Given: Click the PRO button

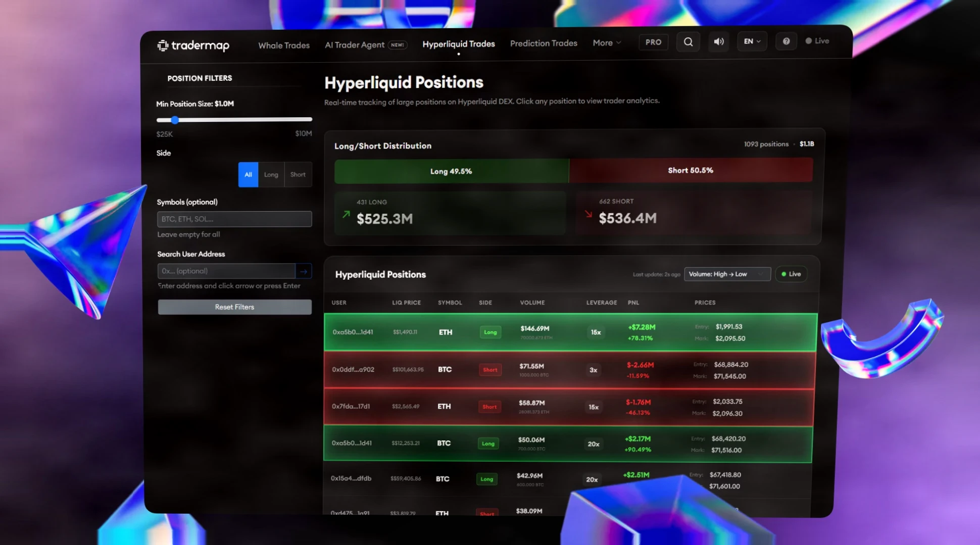Looking at the screenshot, I should click(x=653, y=42).
